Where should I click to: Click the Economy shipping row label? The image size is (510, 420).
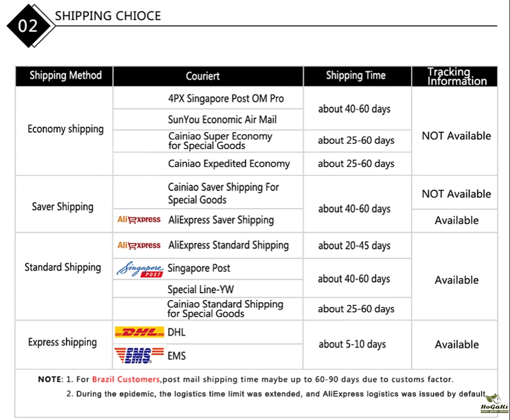pyautogui.click(x=65, y=129)
